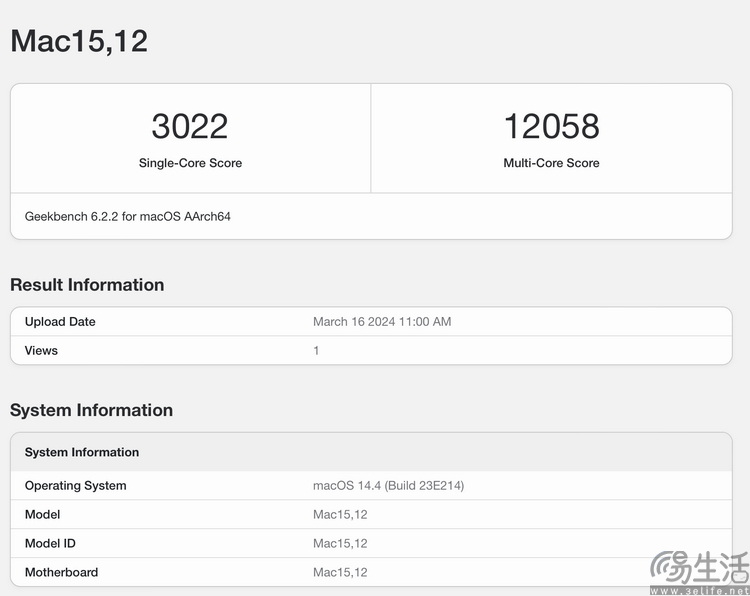The width and height of the screenshot is (750, 596).
Task: Select the single-core score 3022
Action: pos(190,126)
